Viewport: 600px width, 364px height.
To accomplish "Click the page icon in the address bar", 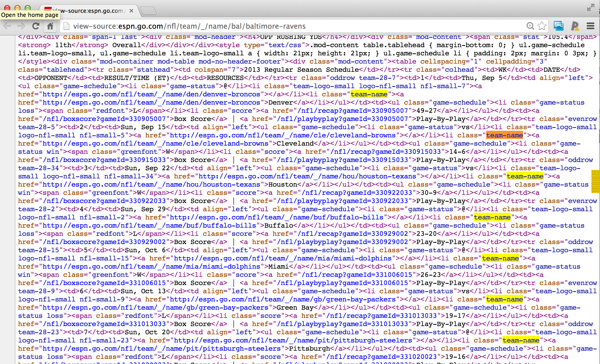I will tap(66, 26).
